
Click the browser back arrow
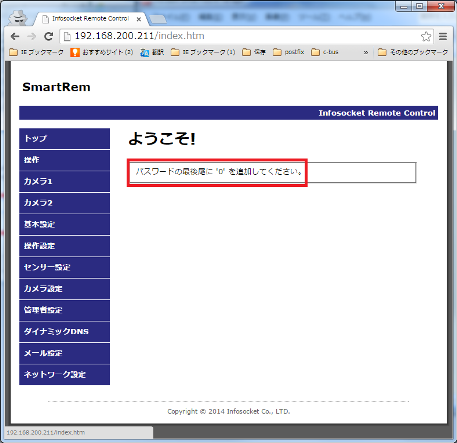tap(15, 36)
